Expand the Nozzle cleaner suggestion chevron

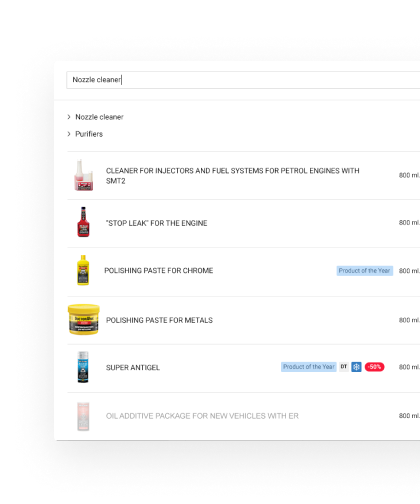pos(69,117)
